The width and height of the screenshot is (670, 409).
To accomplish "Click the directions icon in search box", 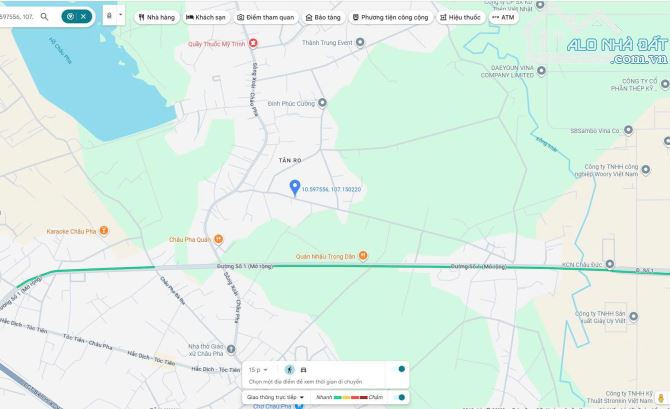I will (x=69, y=17).
